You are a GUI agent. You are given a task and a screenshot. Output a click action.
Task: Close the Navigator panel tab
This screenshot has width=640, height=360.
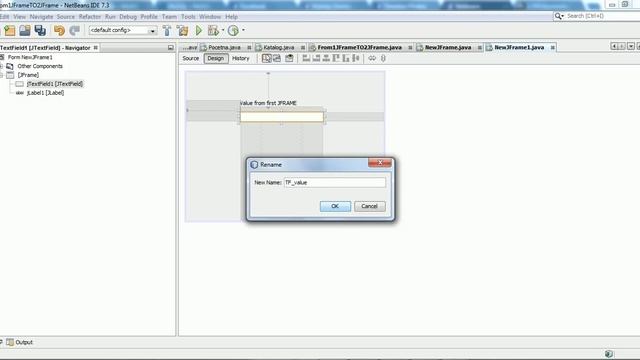[96, 48]
